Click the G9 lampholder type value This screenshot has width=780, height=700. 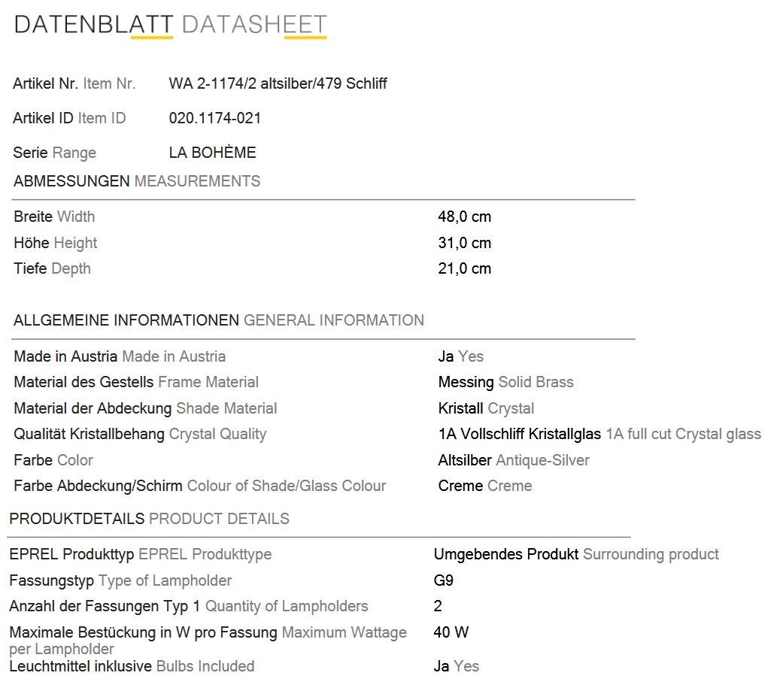click(443, 580)
